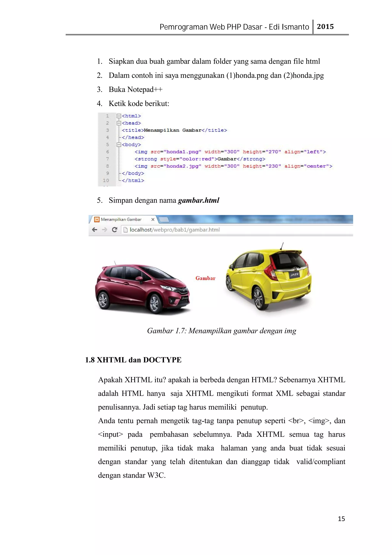The height and width of the screenshot is (555, 392).
Task: Click the step Buka Notepad++
Action: 135,89
